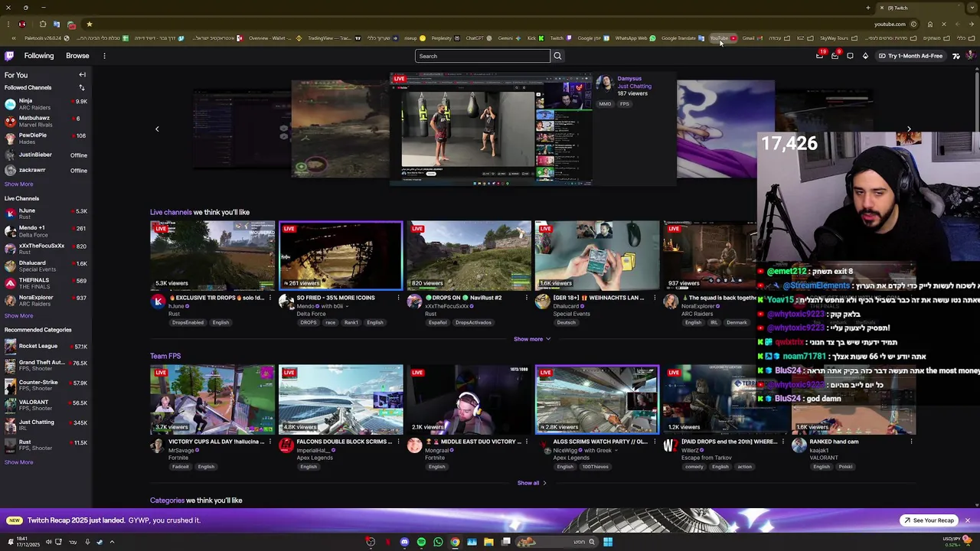Image resolution: width=980 pixels, height=551 pixels.
Task: Open File Explorer from the taskbar
Action: coord(488,542)
